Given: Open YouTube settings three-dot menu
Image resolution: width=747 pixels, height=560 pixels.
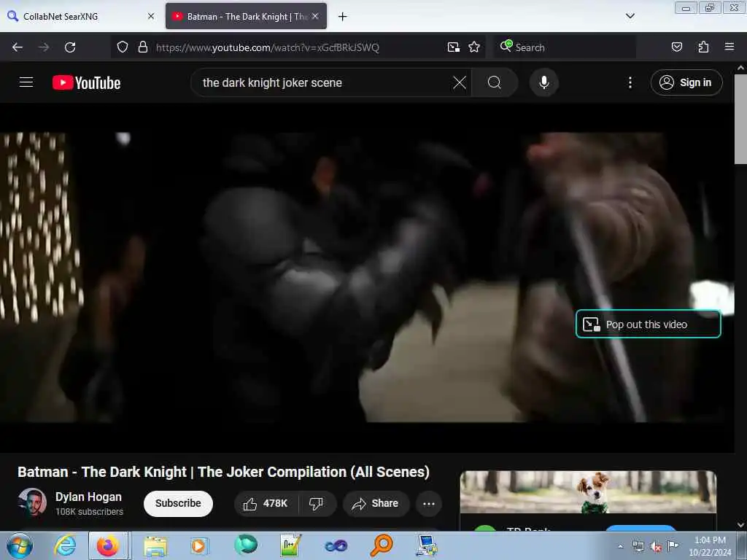Looking at the screenshot, I should (x=630, y=82).
